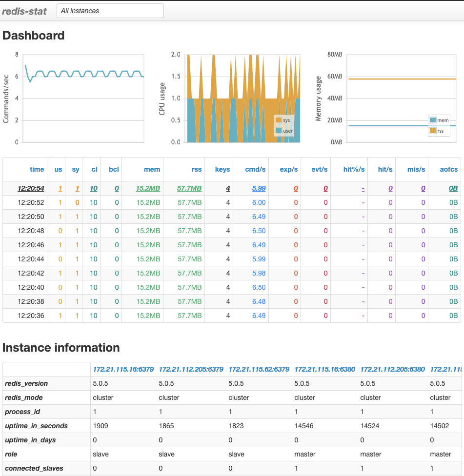Click uptime value 1865
The height and width of the screenshot is (476, 464).
(x=166, y=426)
